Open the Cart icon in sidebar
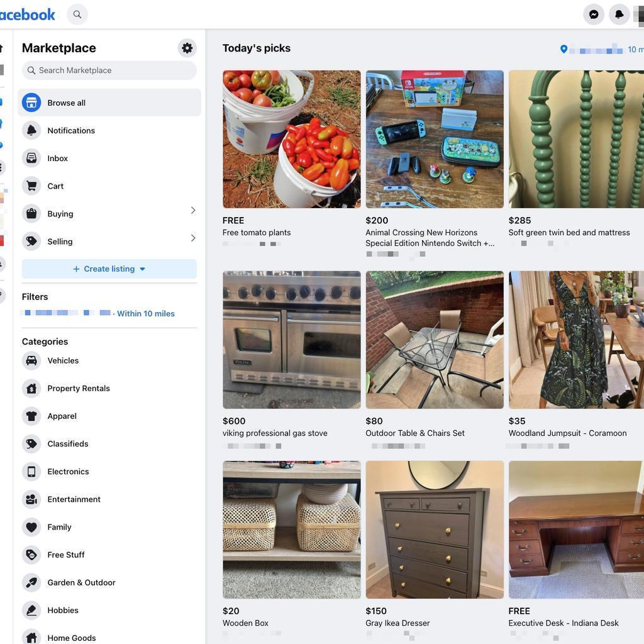 point(31,186)
